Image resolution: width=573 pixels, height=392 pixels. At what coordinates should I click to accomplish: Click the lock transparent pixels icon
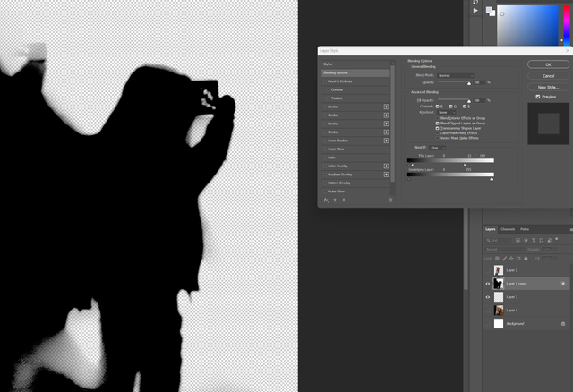(x=497, y=259)
